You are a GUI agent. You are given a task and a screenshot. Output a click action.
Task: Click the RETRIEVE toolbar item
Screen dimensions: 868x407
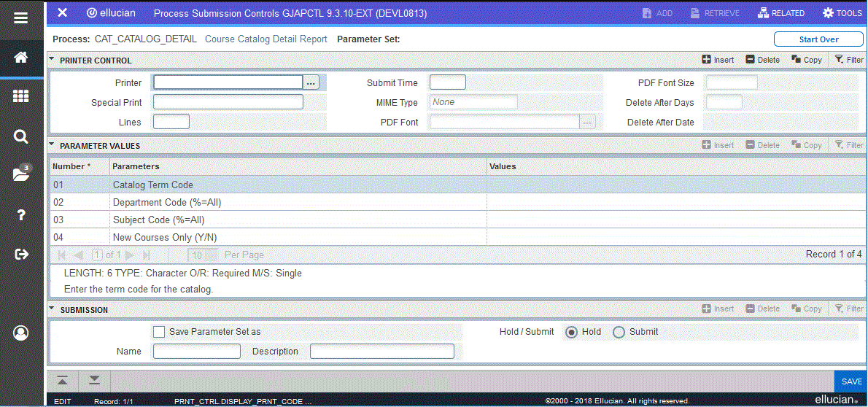pos(715,13)
